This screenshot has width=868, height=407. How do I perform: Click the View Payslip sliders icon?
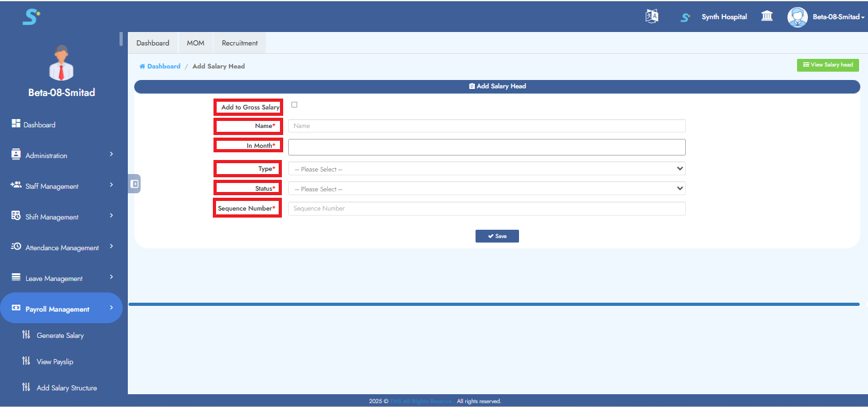[x=26, y=361]
